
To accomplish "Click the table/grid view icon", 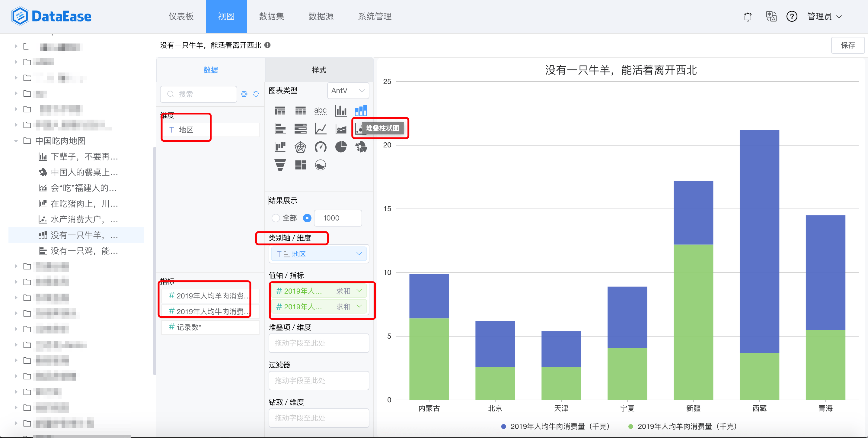I will (300, 110).
